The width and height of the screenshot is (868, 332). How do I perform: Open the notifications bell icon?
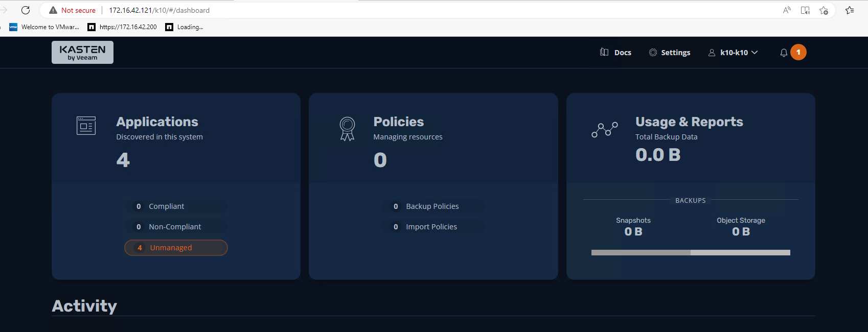tap(784, 53)
